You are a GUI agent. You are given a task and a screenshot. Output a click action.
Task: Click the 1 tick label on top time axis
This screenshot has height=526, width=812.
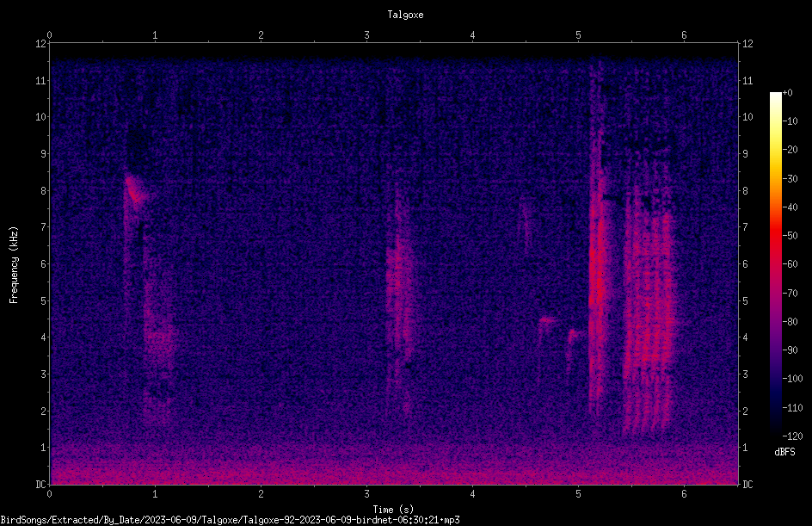[155, 35]
